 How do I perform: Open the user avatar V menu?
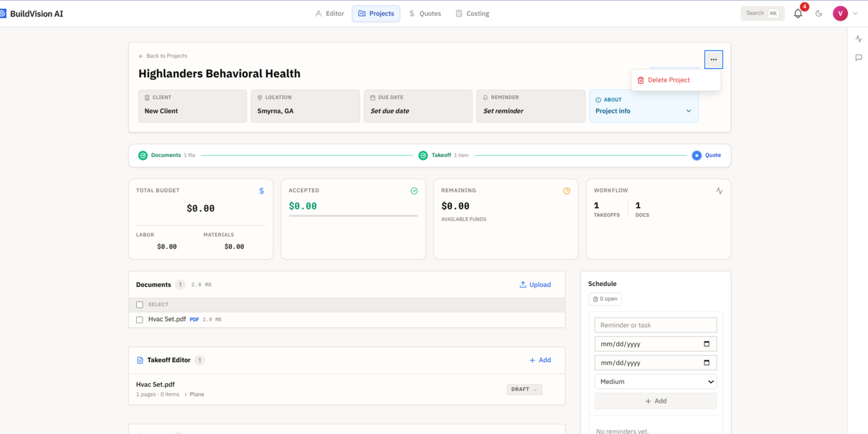(x=840, y=14)
